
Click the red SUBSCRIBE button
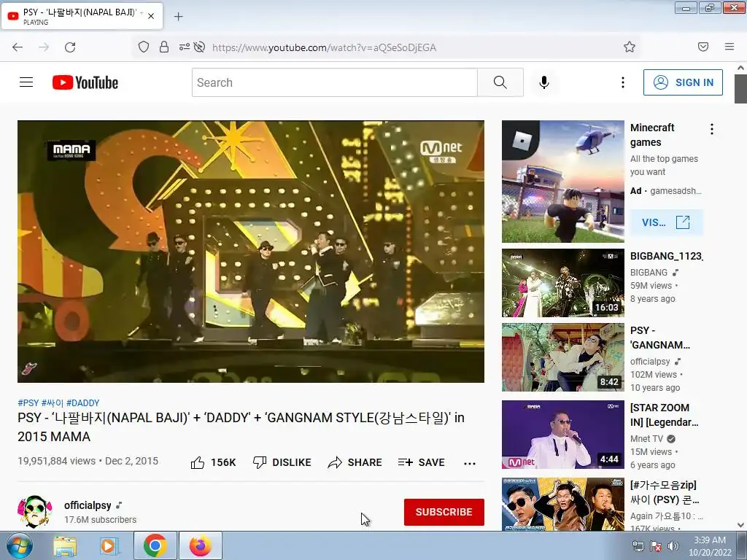(x=444, y=512)
